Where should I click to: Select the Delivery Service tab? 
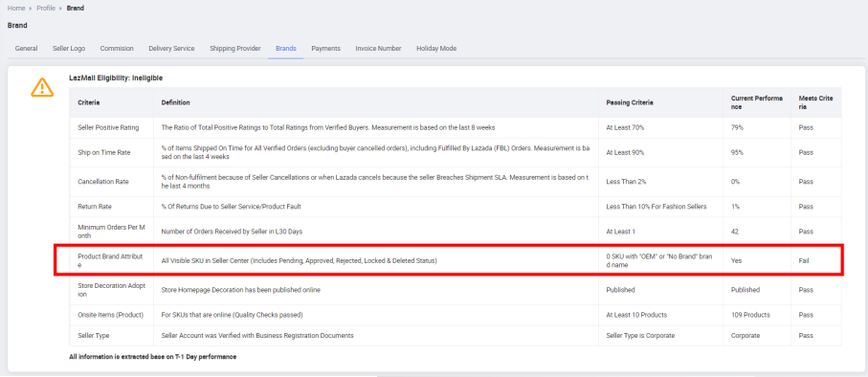coord(171,49)
